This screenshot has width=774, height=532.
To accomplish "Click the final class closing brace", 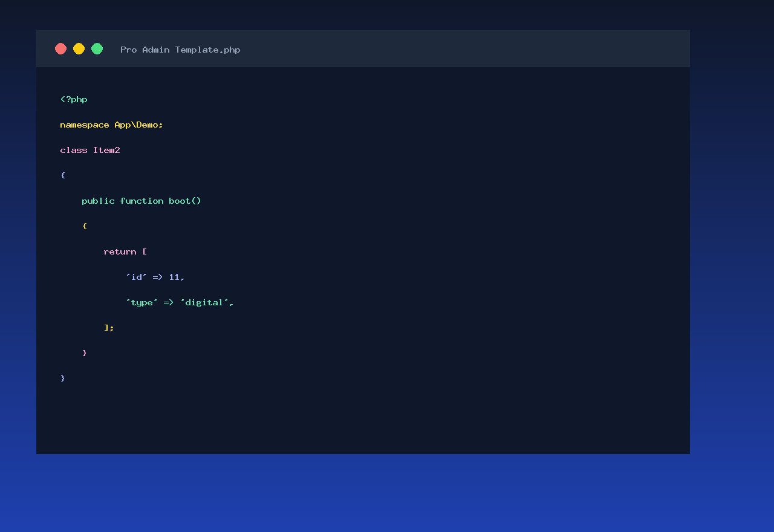I will [63, 378].
